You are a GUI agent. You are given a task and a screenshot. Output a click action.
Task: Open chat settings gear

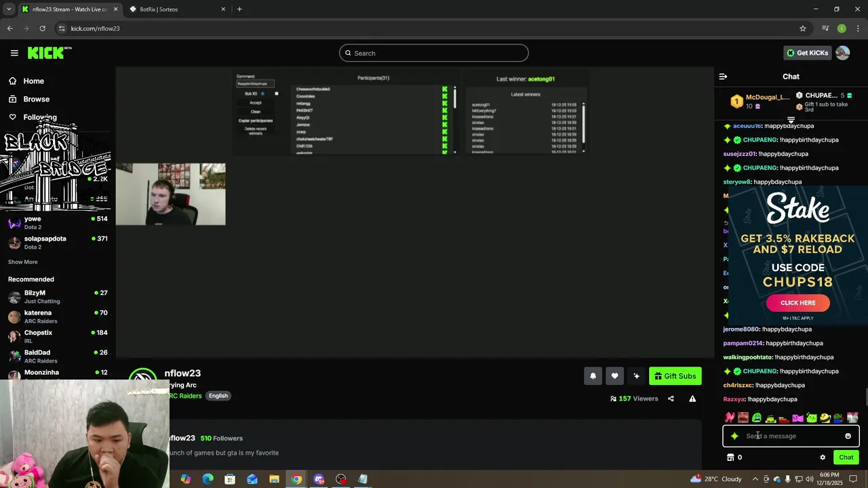(x=823, y=457)
